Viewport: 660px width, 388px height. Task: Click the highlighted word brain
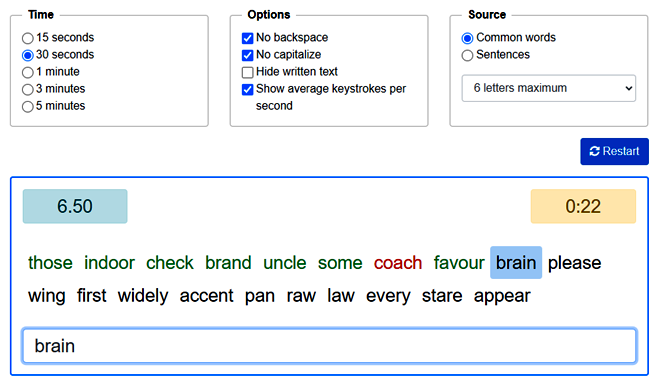point(516,263)
